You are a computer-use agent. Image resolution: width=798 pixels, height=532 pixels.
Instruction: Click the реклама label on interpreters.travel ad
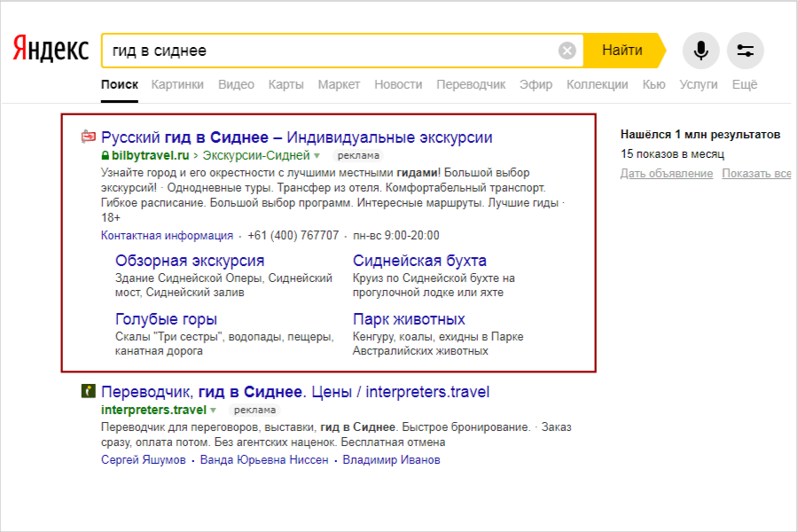(254, 411)
